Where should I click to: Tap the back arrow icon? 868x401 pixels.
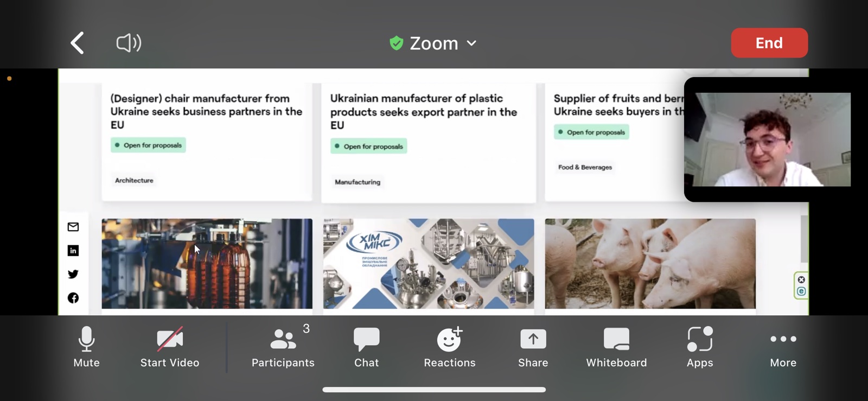78,43
